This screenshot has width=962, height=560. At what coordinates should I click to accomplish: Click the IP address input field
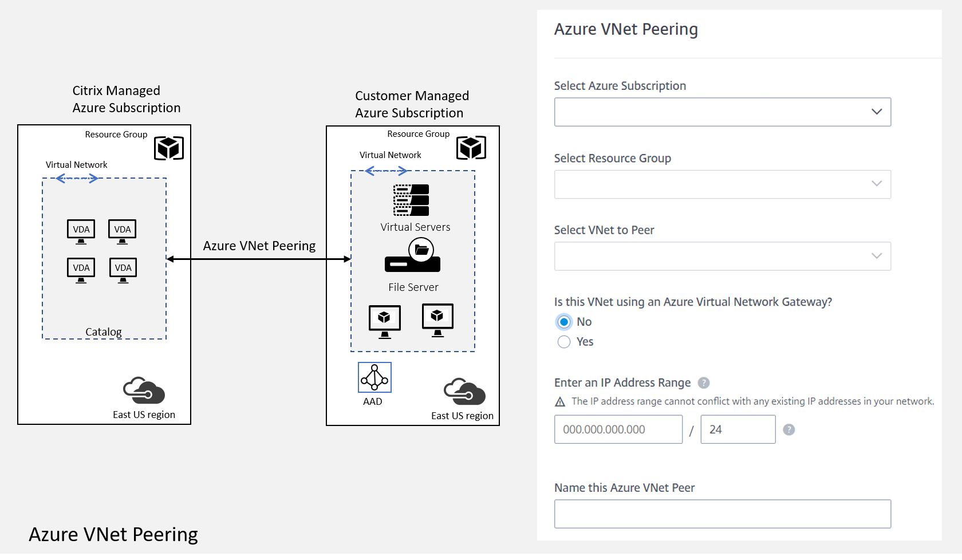(618, 429)
